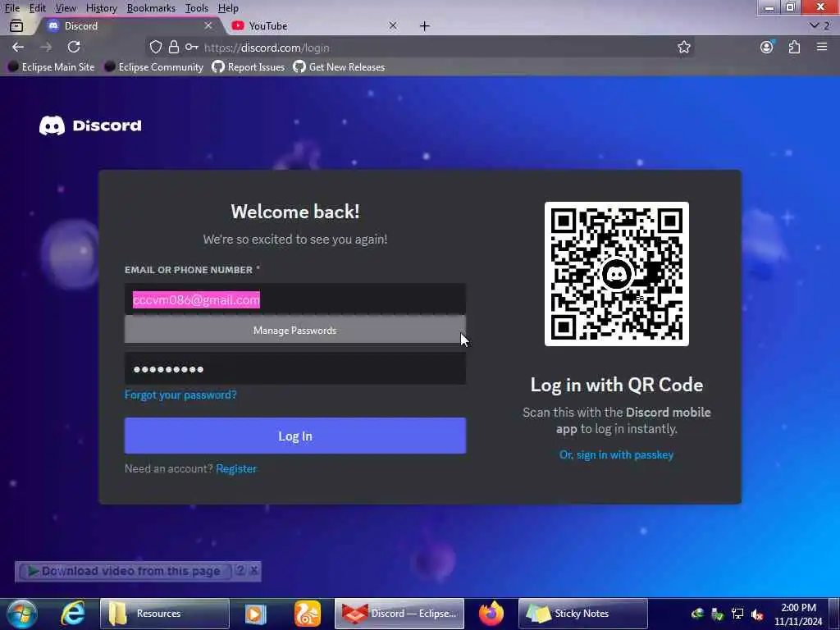The width and height of the screenshot is (840, 630).
Task: Bookmark this page with the star
Action: [x=683, y=47]
